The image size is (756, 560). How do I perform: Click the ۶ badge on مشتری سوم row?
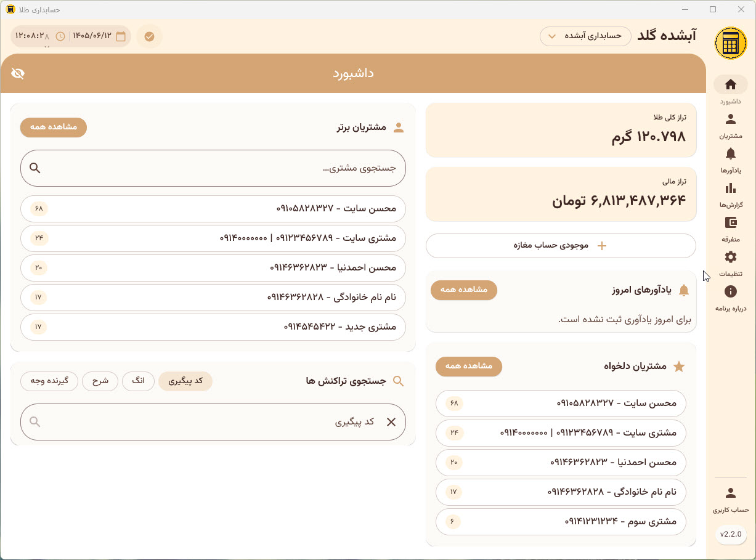pyautogui.click(x=453, y=522)
